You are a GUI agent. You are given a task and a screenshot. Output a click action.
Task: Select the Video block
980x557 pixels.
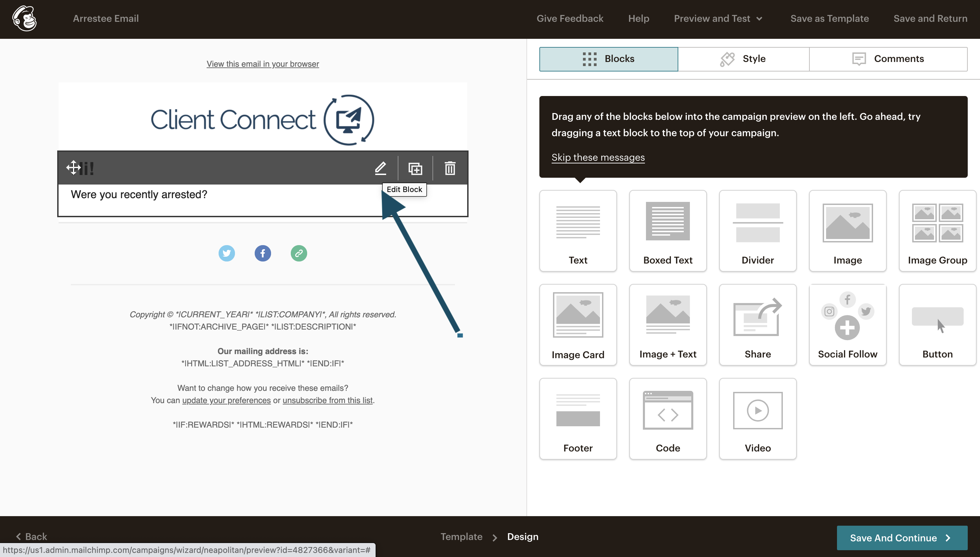pos(757,419)
